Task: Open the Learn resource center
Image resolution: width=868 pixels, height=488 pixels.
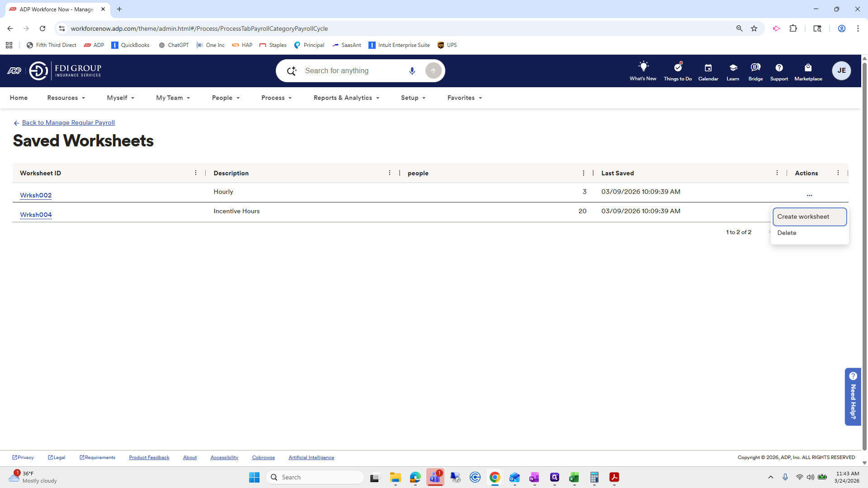Action: tap(732, 71)
